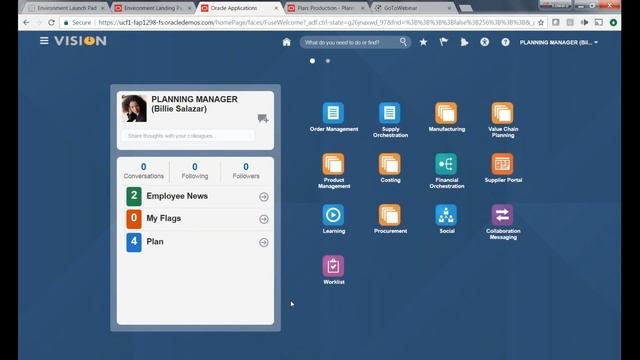Close the Plan Production browser tab
Viewport: 640px width, 360px height.
(x=362, y=8)
